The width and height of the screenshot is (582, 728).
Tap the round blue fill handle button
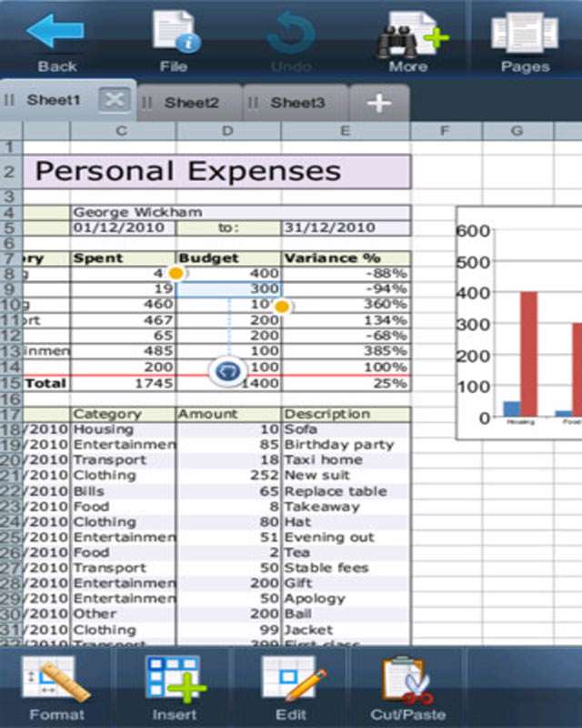coord(227,370)
